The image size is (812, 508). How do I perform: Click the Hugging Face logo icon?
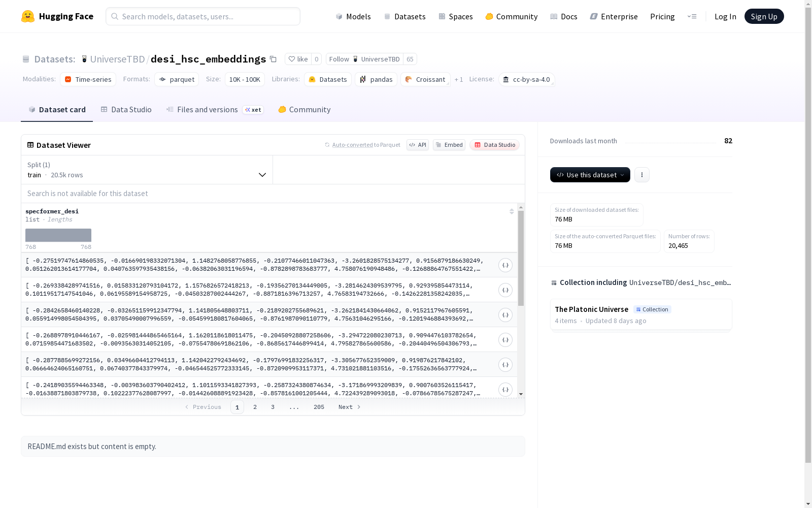(28, 16)
